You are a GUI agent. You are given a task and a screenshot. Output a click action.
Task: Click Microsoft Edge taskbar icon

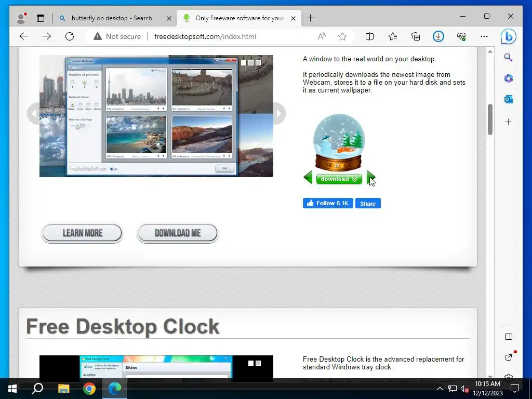pos(115,389)
